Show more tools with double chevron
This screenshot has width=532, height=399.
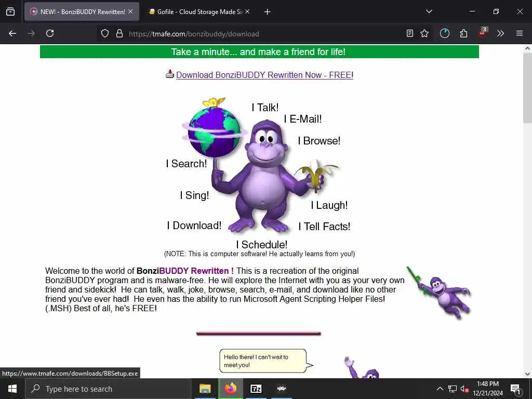click(x=500, y=33)
